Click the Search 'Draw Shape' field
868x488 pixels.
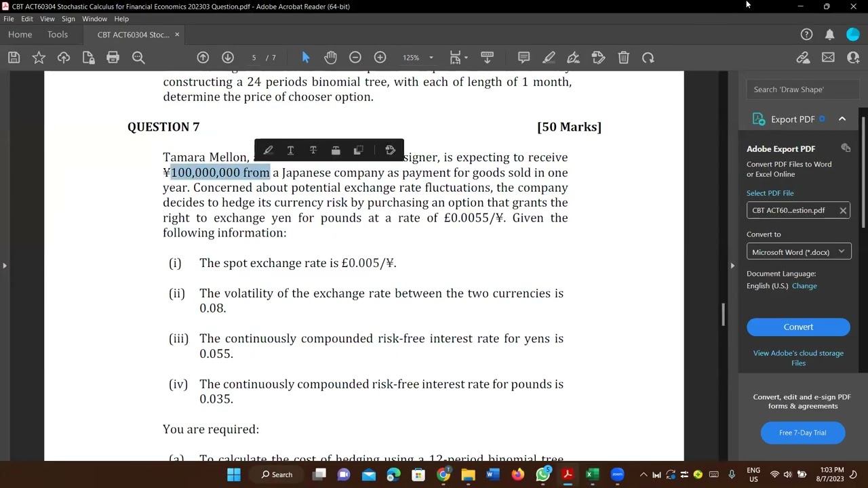coord(802,89)
